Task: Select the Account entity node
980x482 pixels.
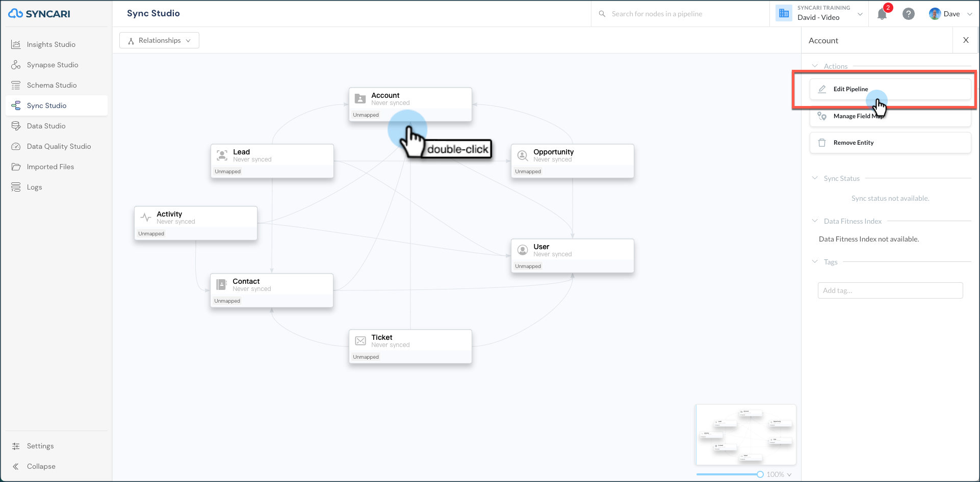Action: [x=410, y=104]
